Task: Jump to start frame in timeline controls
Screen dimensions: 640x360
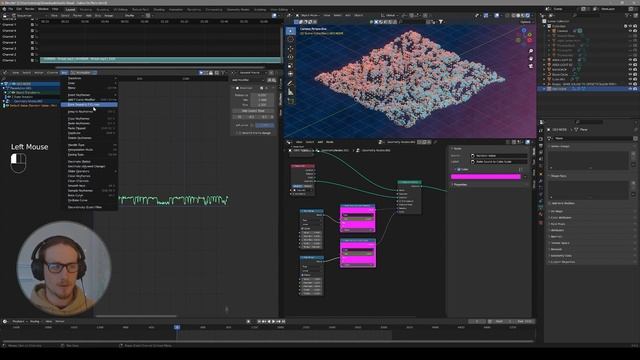Action: (259, 322)
